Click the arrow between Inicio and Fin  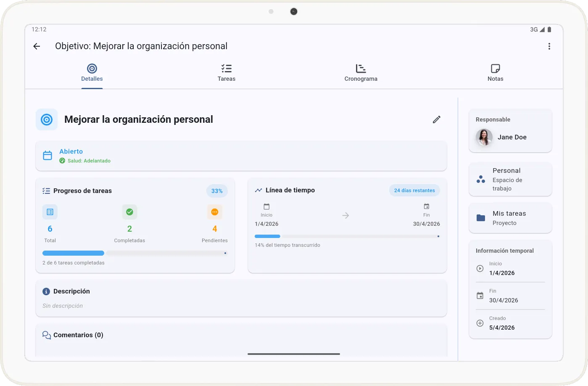click(345, 216)
